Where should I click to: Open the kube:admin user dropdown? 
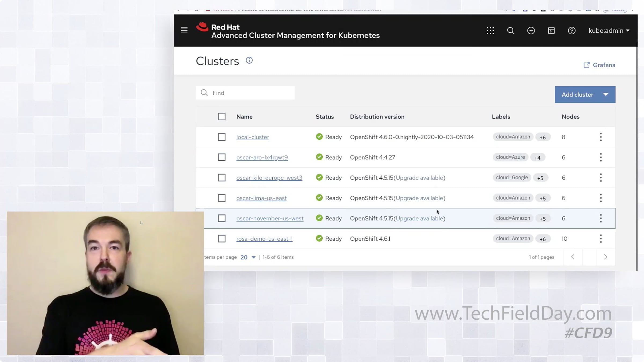(x=609, y=31)
